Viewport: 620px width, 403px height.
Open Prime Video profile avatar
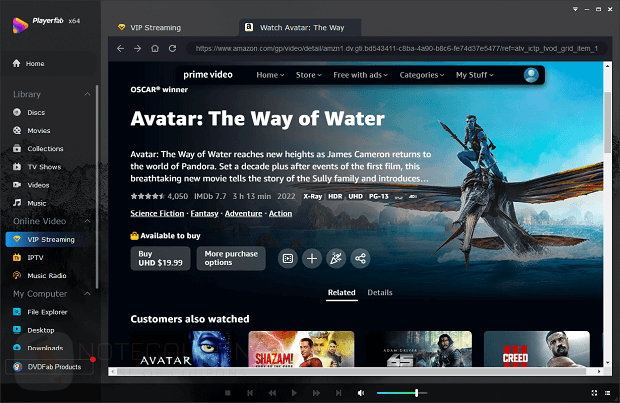[531, 75]
